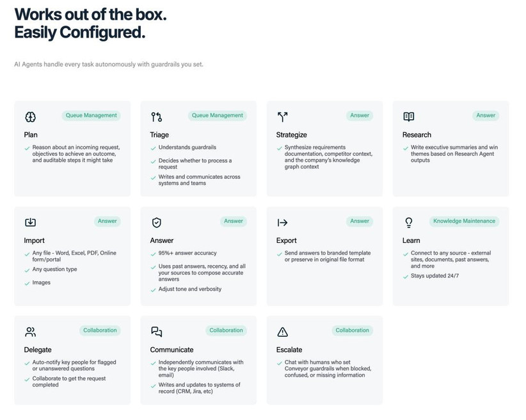The height and width of the screenshot is (420, 526).
Task: Click the lightbulb Learn icon
Action: (x=409, y=222)
